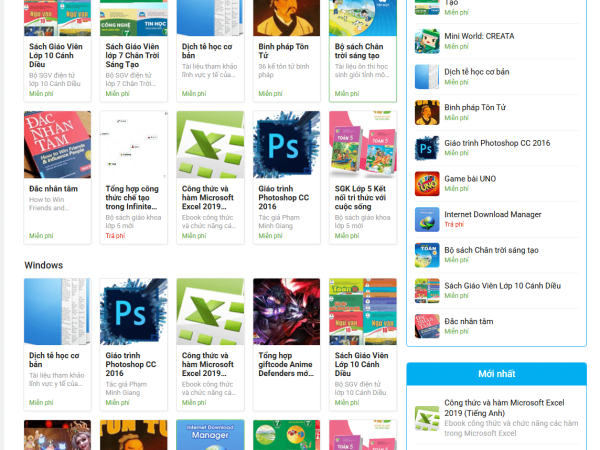The height and width of the screenshot is (450, 600).
Task: Select the Đắc nhân tâm sidebar icon
Action: (428, 326)
